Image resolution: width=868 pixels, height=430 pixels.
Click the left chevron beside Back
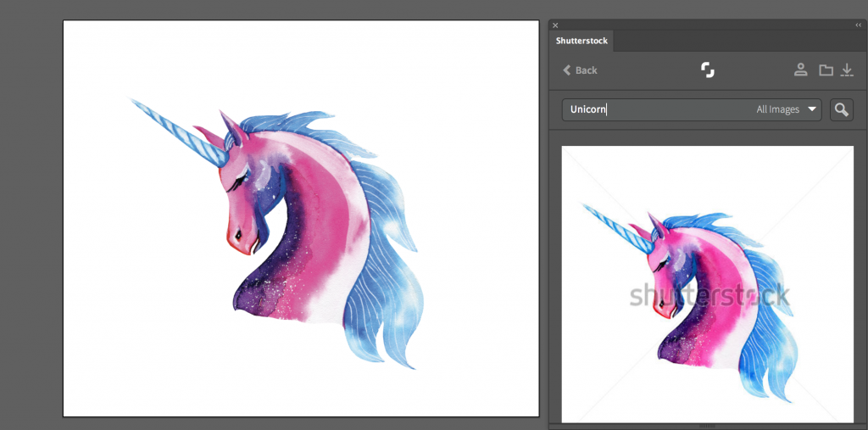coord(566,70)
